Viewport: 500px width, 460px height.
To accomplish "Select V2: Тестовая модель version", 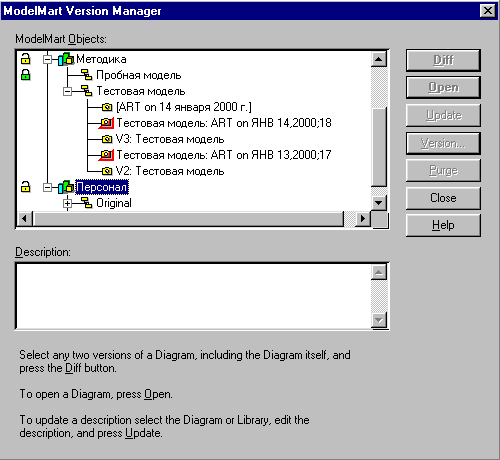I will tap(170, 171).
